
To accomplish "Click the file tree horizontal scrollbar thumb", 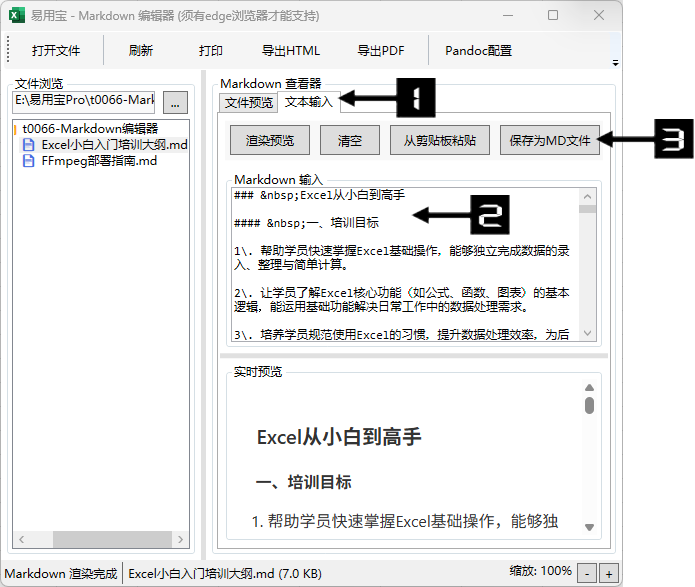I will click(112, 539).
